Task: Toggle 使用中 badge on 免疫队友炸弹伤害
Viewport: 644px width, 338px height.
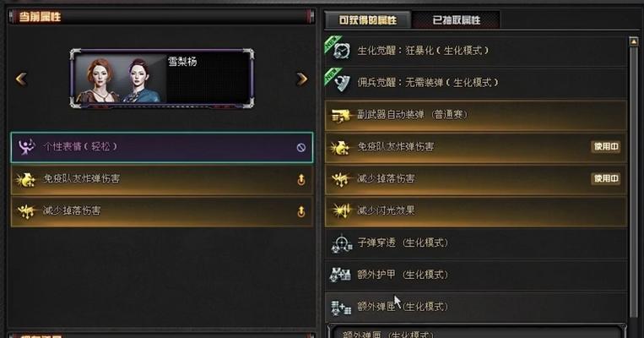Action: (605, 146)
